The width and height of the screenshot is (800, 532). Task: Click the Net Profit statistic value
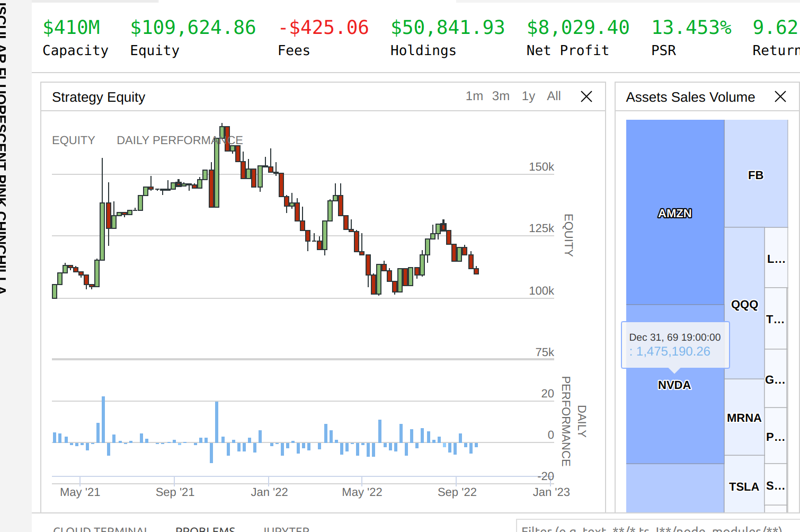[579, 27]
